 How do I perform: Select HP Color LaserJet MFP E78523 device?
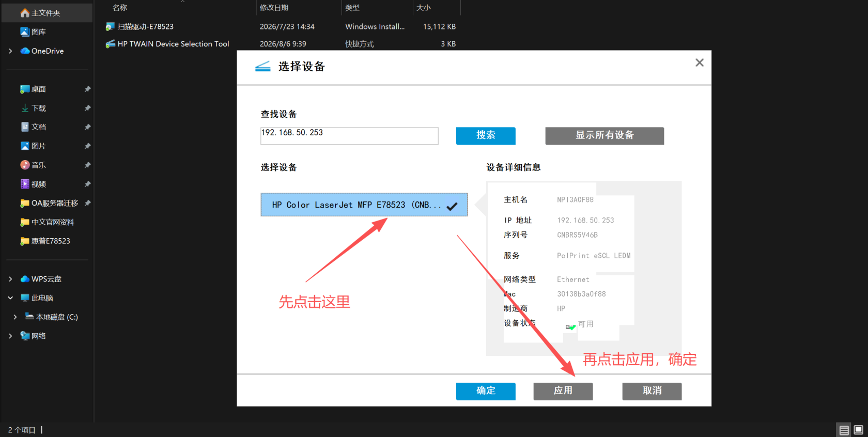pyautogui.click(x=364, y=205)
